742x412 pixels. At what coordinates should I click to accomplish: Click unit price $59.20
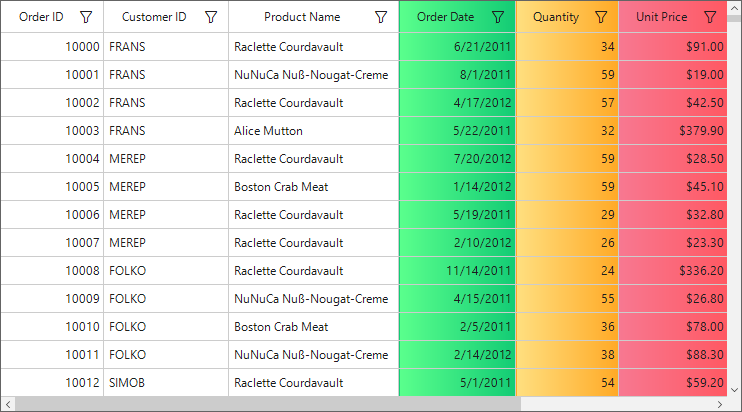pyautogui.click(x=673, y=383)
